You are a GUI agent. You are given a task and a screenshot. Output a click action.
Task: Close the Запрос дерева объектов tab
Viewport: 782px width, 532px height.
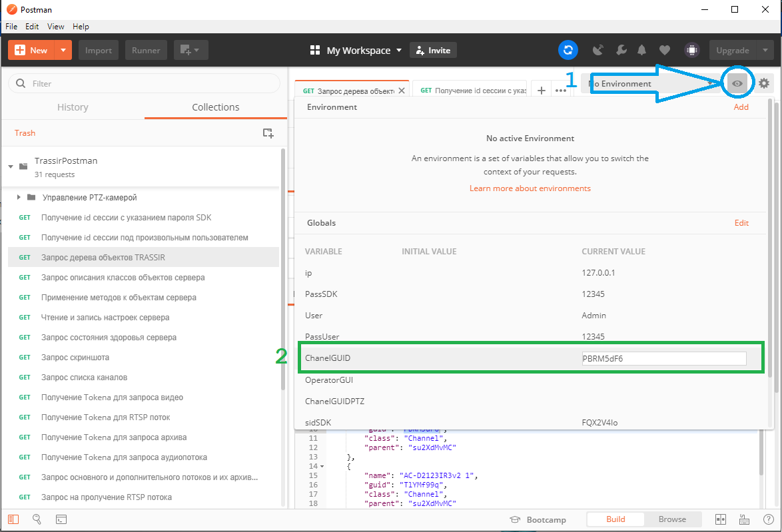click(x=402, y=91)
